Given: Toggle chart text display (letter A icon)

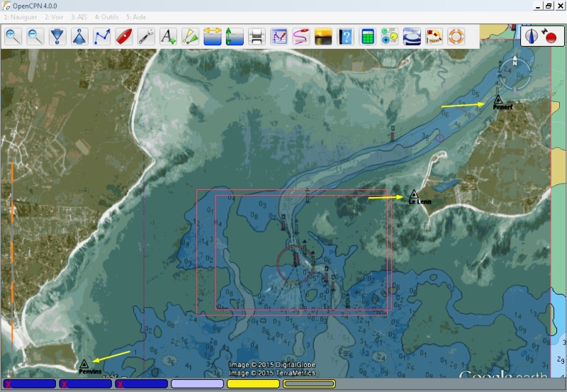Looking at the screenshot, I should pos(168,36).
